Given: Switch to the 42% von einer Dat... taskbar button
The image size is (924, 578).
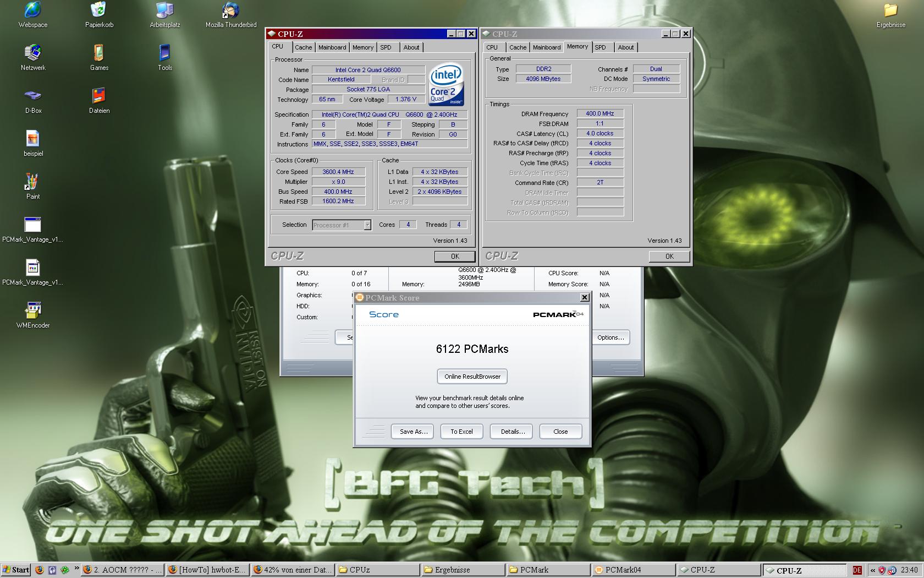Looking at the screenshot, I should 293,570.
